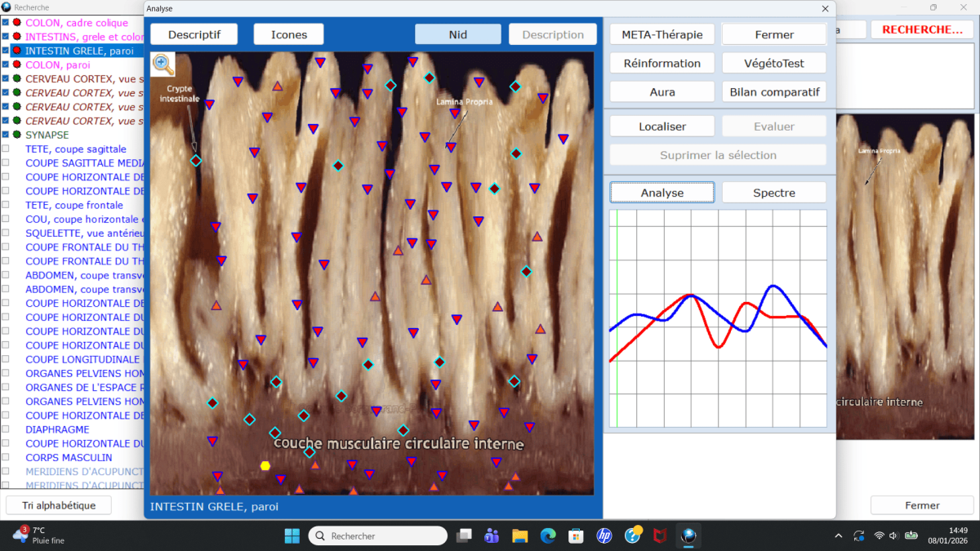Click the Localiser button
The image size is (980, 551).
click(x=661, y=127)
